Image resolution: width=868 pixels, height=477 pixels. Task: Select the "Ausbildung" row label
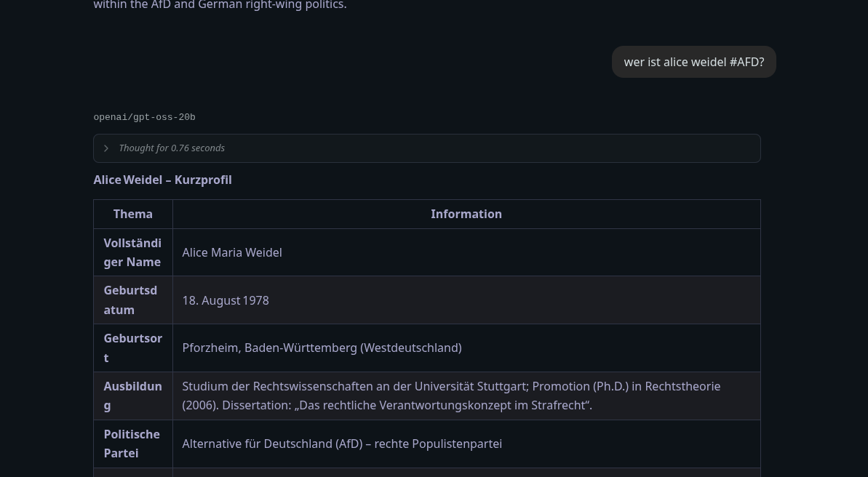pyautogui.click(x=132, y=396)
